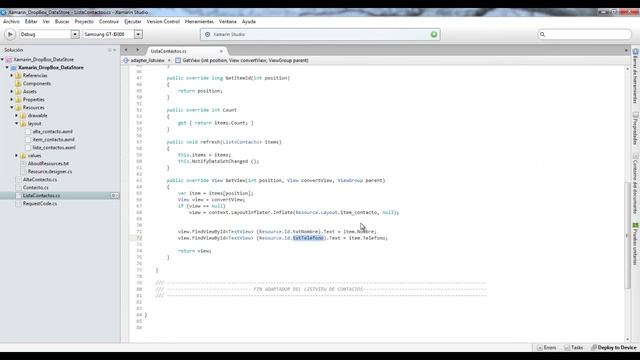Viewport: 640px width, 360px height.
Task: Open the Barra de herramientas side pad
Action: (636, 76)
